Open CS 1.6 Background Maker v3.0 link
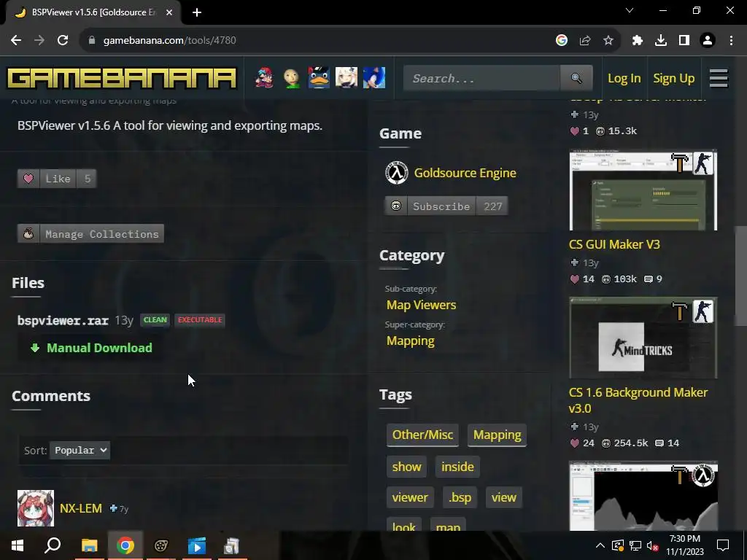The image size is (747, 560). click(x=638, y=400)
